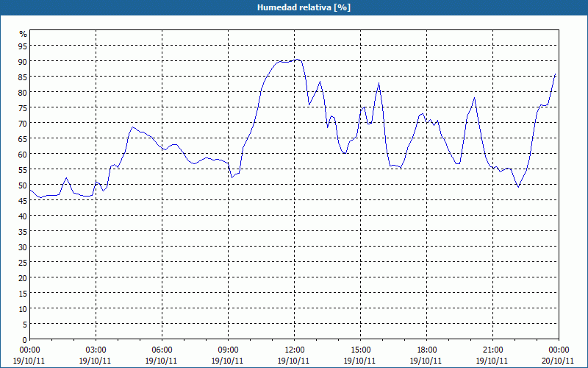Click the x-axis time label '15:00'
Screen dimensions: 588x368
[361, 350]
